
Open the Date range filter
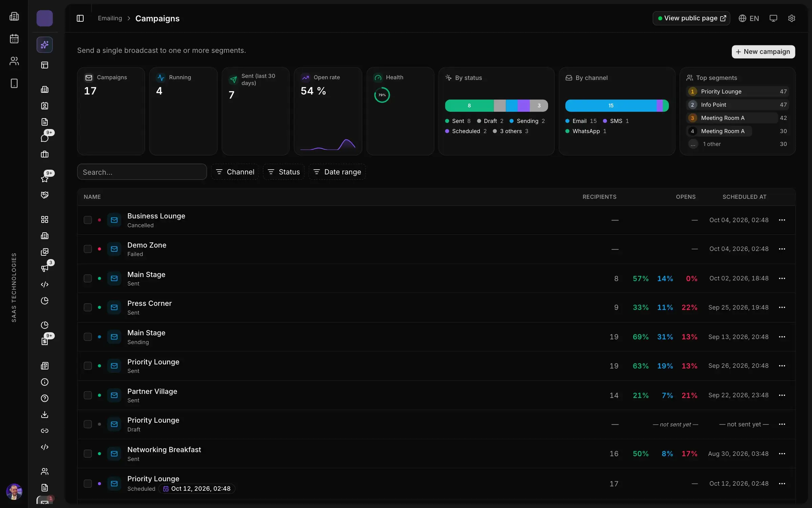[337, 172]
